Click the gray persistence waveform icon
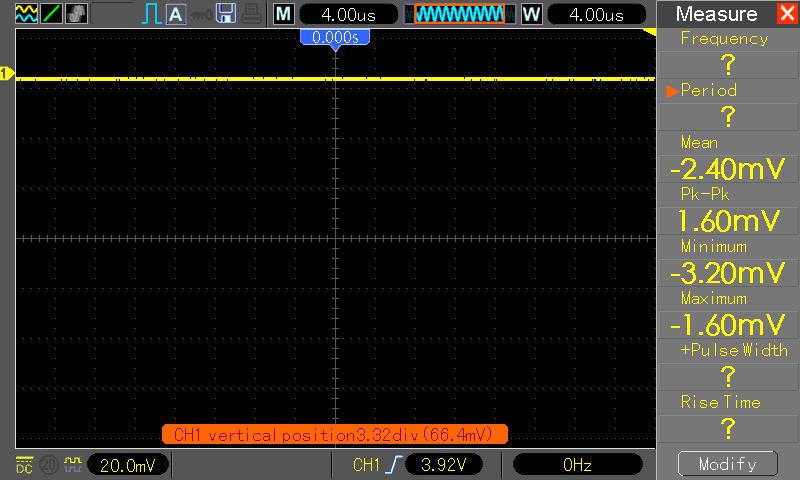The width and height of the screenshot is (800, 480). tap(77, 14)
